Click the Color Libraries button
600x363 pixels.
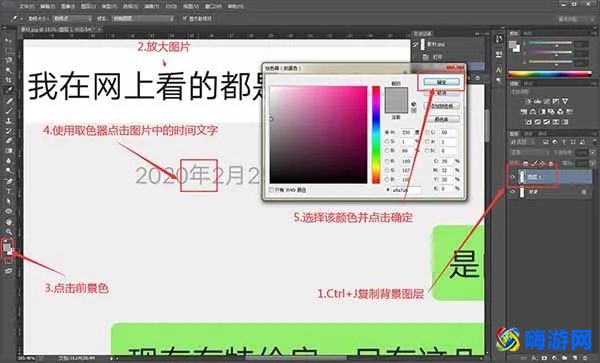[x=442, y=119]
